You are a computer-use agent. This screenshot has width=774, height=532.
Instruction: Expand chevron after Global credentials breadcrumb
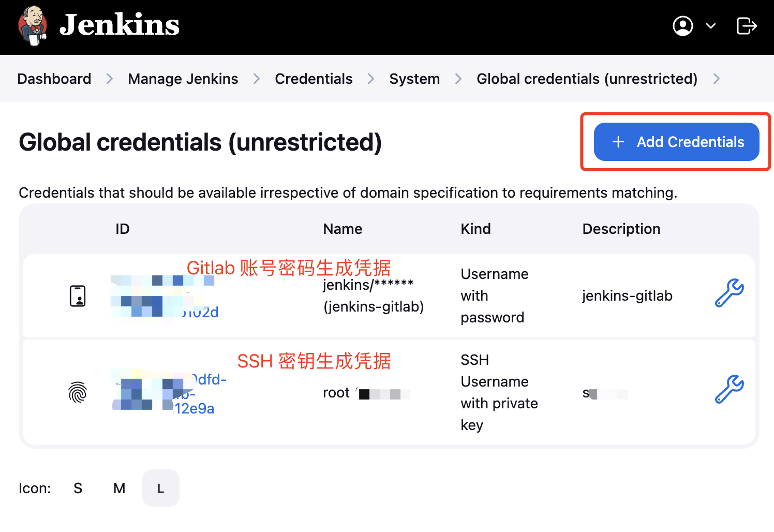(x=717, y=79)
